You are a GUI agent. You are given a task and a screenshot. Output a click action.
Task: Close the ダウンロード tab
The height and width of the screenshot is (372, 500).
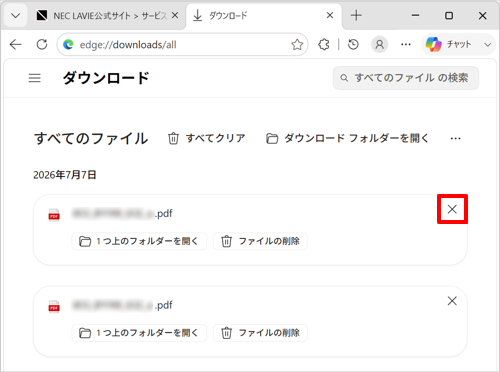330,15
